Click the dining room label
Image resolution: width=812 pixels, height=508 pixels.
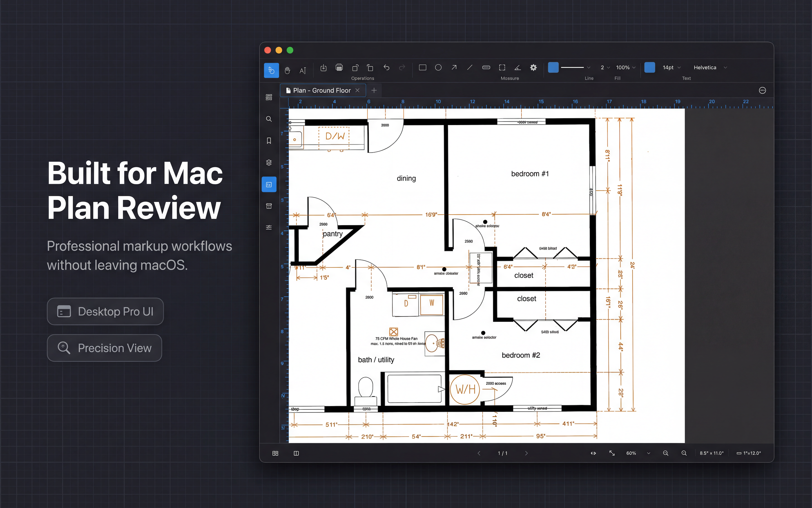pyautogui.click(x=406, y=178)
